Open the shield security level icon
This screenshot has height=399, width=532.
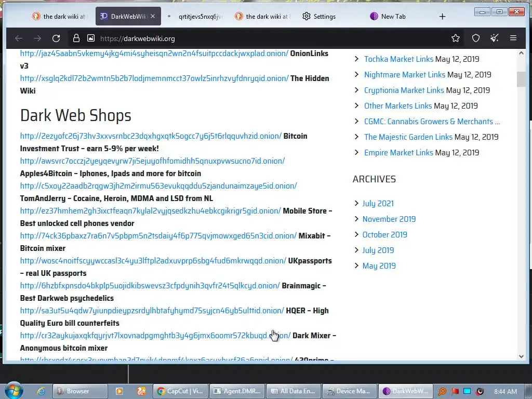tap(476, 38)
